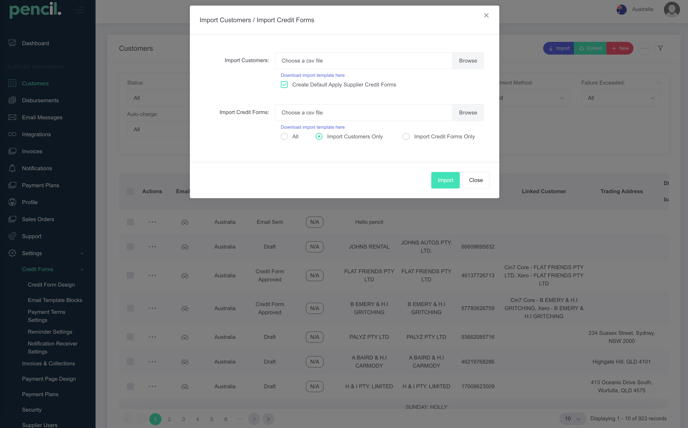Choose the Import Customers Only radio option

pos(319,137)
